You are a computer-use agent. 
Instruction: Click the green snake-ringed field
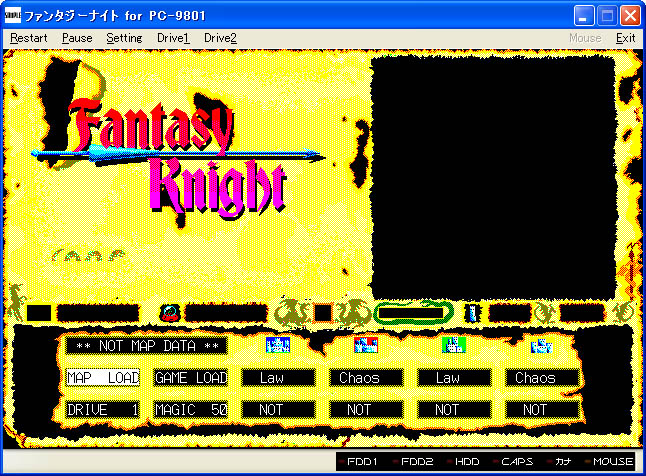pos(413,313)
